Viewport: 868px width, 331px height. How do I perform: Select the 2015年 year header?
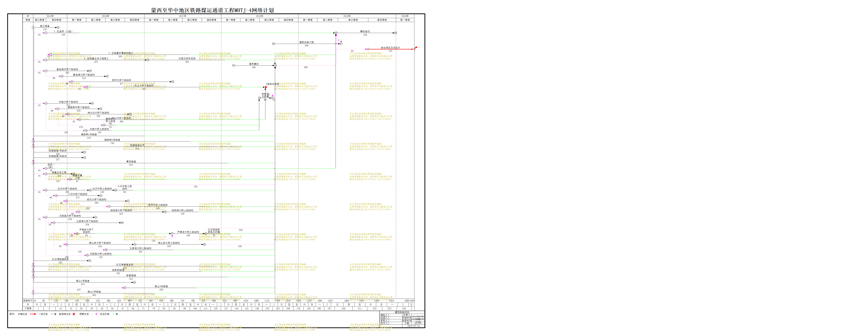(x=50, y=16)
